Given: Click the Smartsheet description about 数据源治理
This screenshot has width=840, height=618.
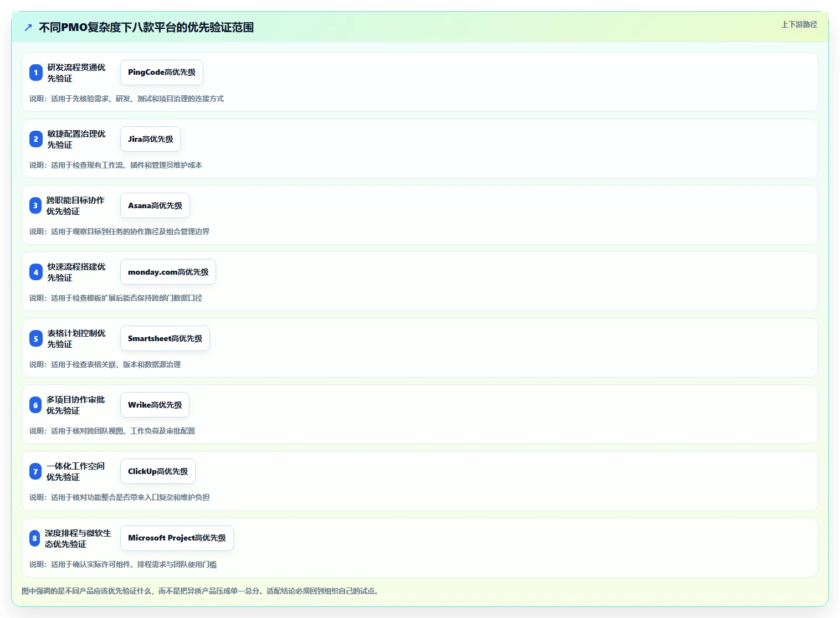Looking at the screenshot, I should 105,364.
